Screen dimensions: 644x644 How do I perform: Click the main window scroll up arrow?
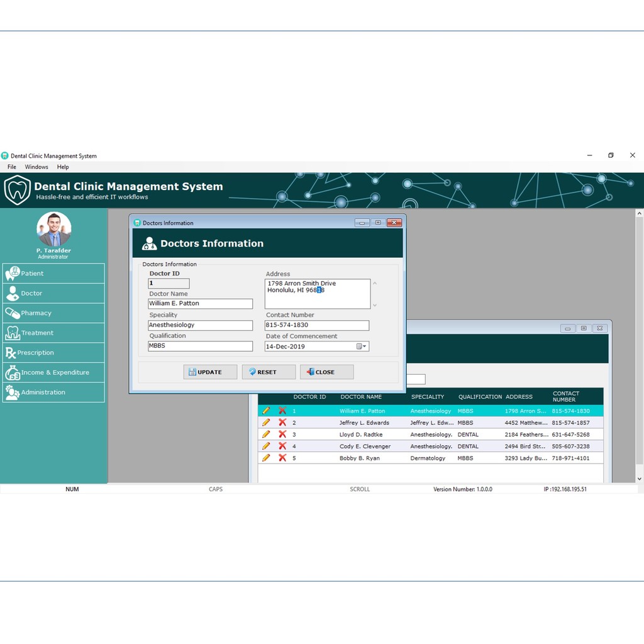point(640,214)
